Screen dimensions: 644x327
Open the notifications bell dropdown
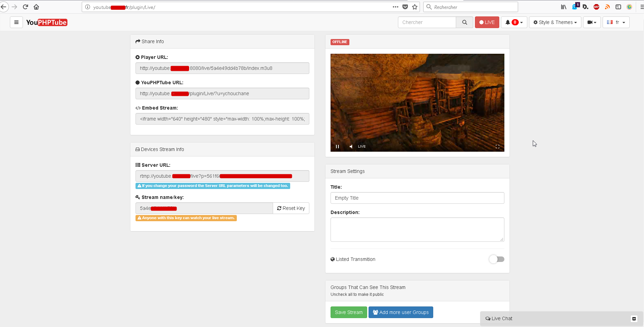[514, 22]
